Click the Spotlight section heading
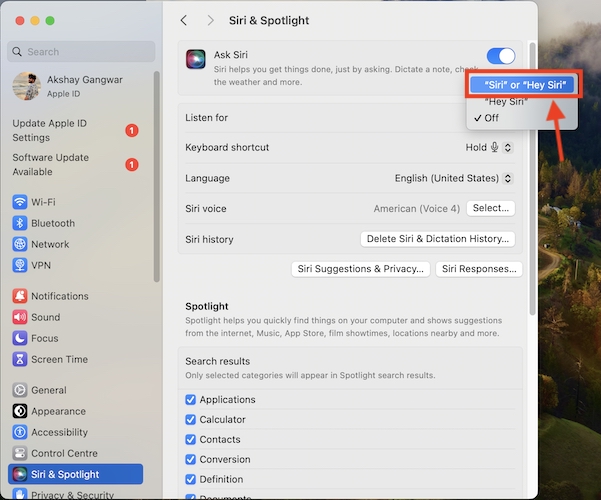Screen dimensions: 601x500 pos(207,306)
